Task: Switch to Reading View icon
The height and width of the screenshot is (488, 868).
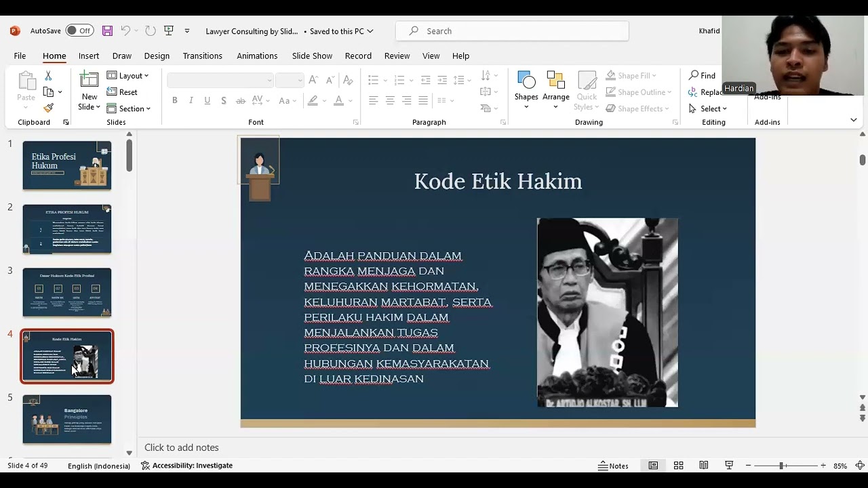Action: tap(704, 466)
